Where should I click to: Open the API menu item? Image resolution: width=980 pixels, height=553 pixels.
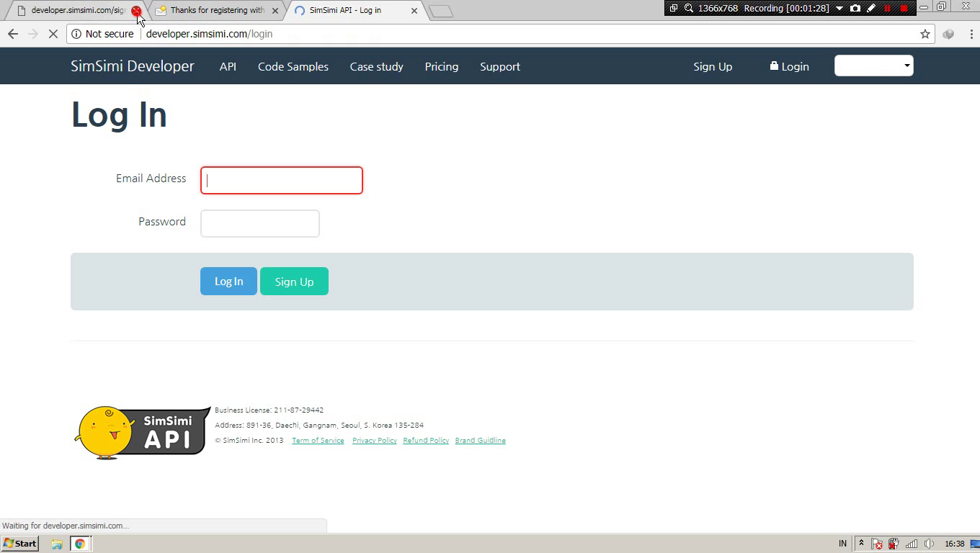228,66
